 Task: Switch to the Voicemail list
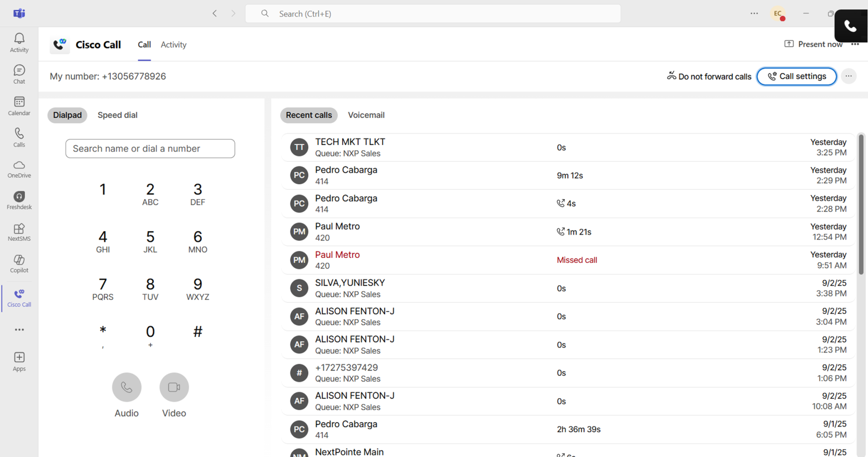(x=366, y=115)
